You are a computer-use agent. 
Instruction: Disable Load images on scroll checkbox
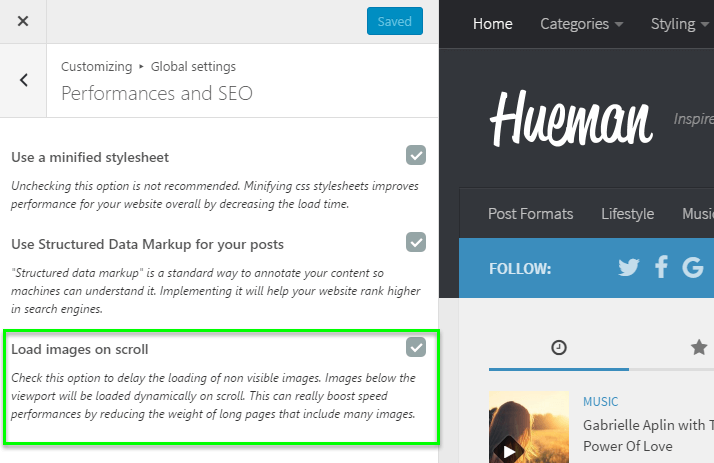point(416,347)
